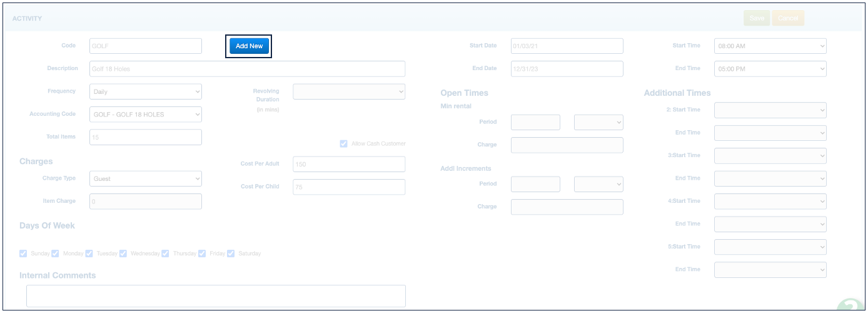This screenshot has height=313, width=868.
Task: Open the Charge Type dropdown
Action: 145,178
